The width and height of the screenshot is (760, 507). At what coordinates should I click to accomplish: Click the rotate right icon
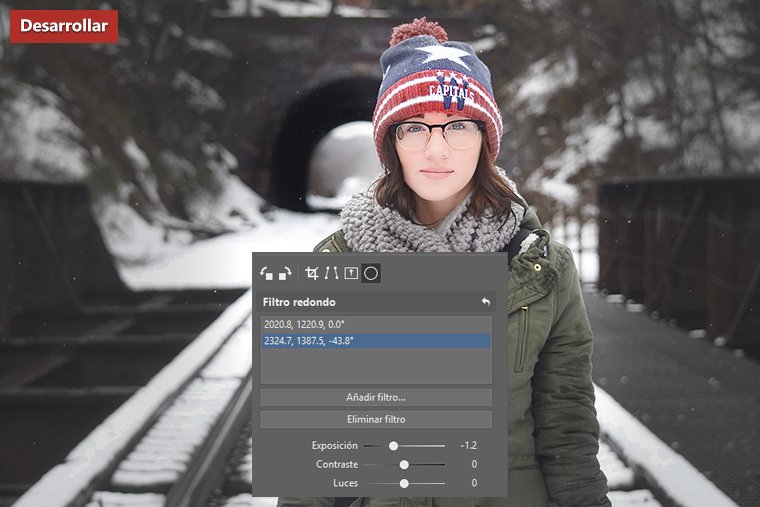(x=285, y=273)
